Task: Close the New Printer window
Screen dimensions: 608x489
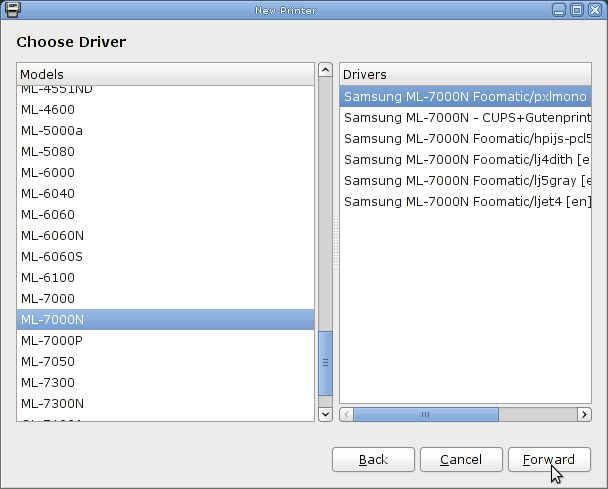Action: (595, 10)
